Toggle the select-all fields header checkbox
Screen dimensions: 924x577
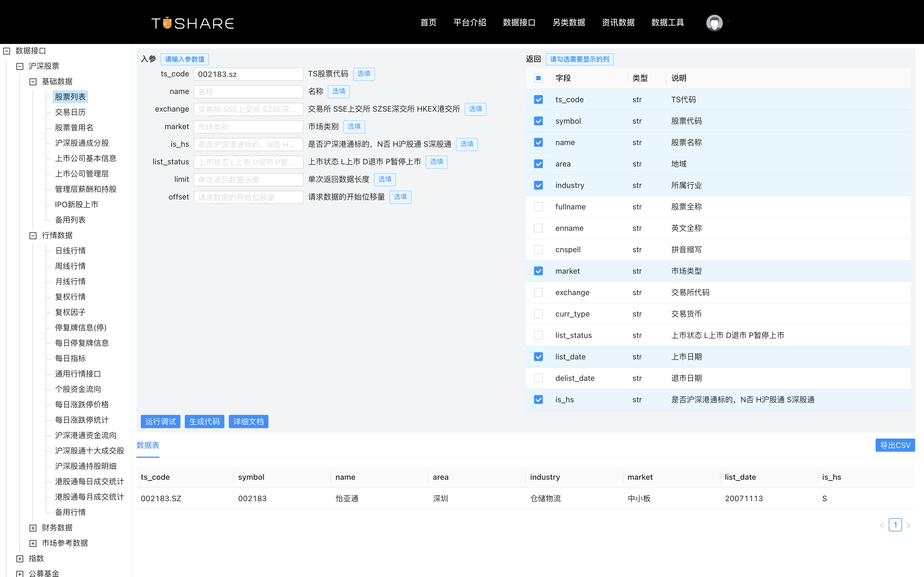pos(538,78)
